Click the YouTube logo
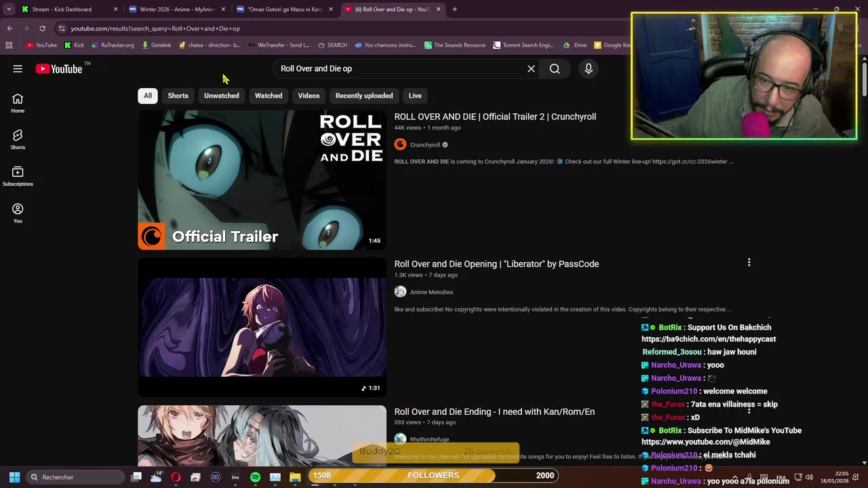Image resolution: width=868 pixels, height=488 pixels. 59,68
